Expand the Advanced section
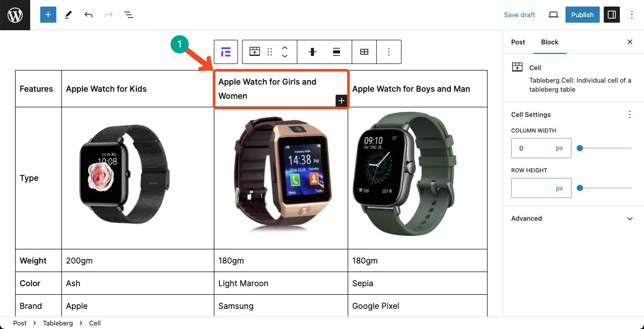Viewport: 644px width, 329px height. pyautogui.click(x=573, y=219)
